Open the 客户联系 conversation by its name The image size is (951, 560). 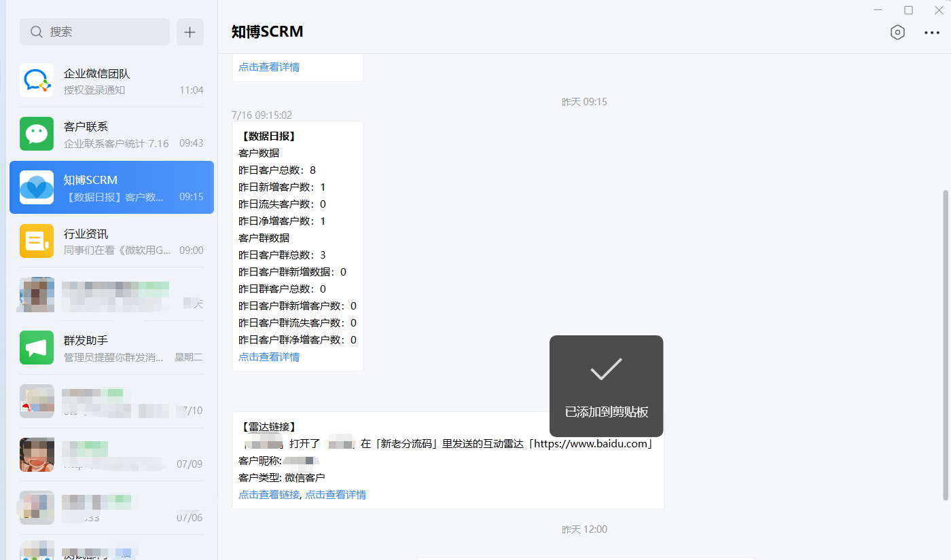[86, 127]
